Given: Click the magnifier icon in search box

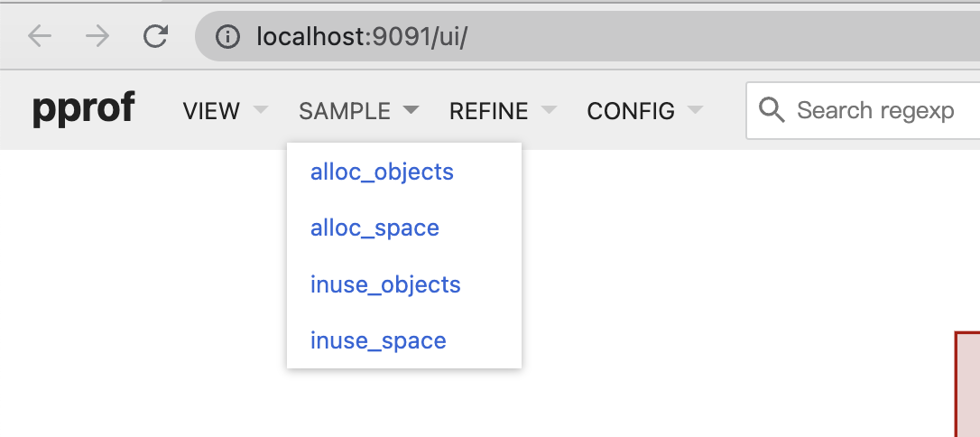Looking at the screenshot, I should [x=772, y=110].
